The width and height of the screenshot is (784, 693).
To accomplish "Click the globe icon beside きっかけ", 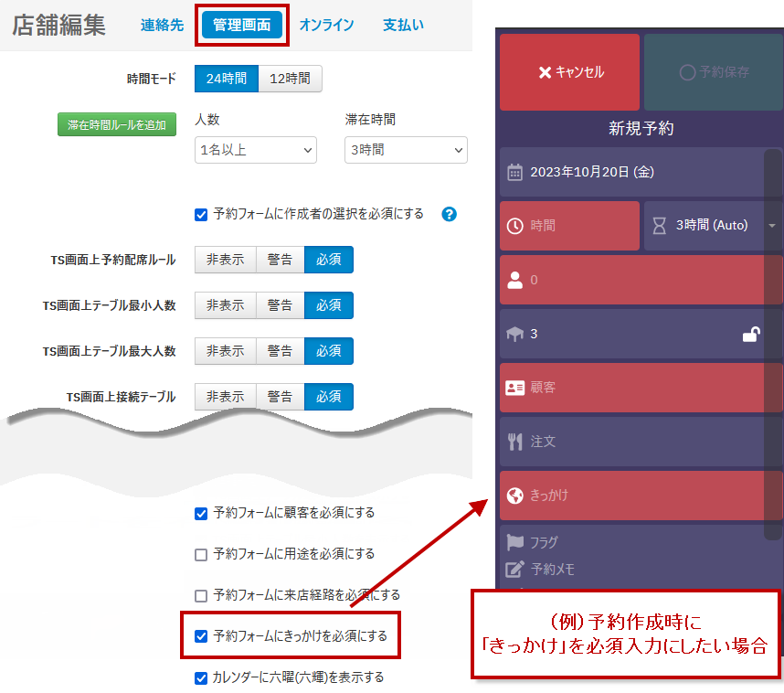I will [x=515, y=496].
